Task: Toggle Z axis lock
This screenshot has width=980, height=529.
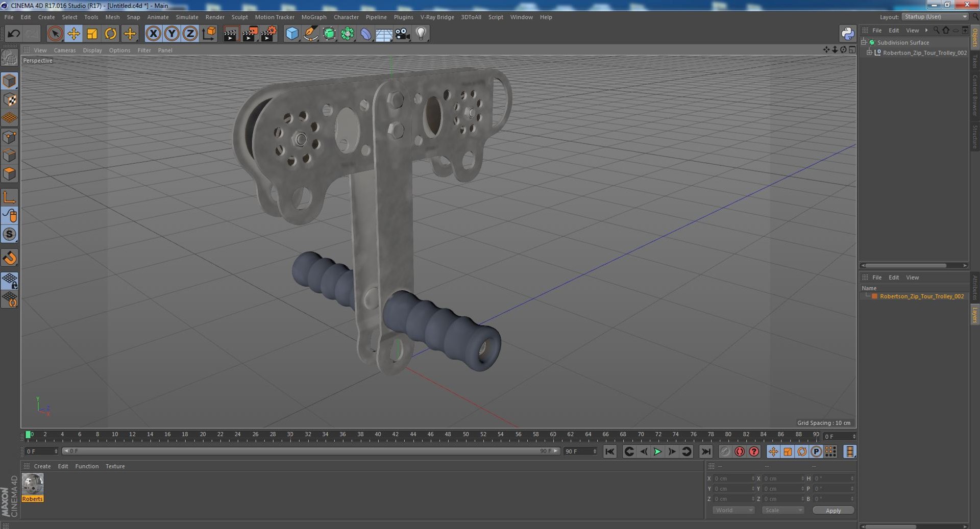Action: pos(190,34)
